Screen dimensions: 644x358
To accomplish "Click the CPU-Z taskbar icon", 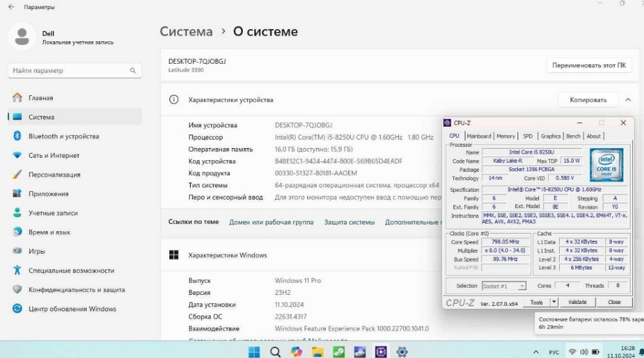I will [381, 352].
